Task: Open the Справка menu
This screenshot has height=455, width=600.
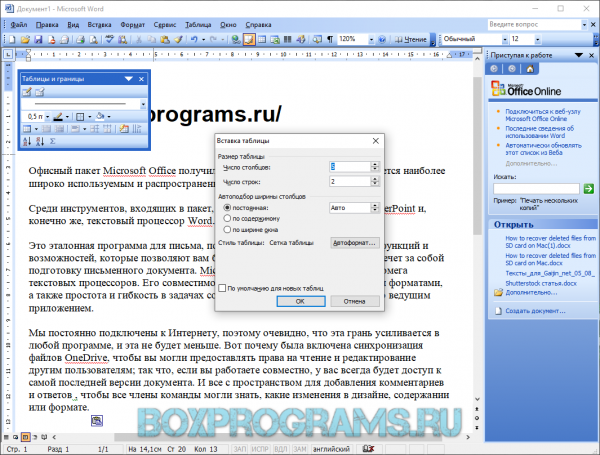Action: [x=258, y=25]
